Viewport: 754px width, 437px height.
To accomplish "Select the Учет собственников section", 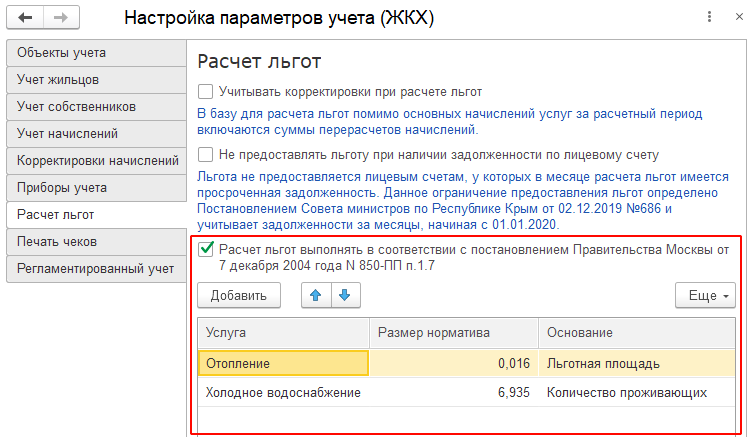I will coord(96,107).
